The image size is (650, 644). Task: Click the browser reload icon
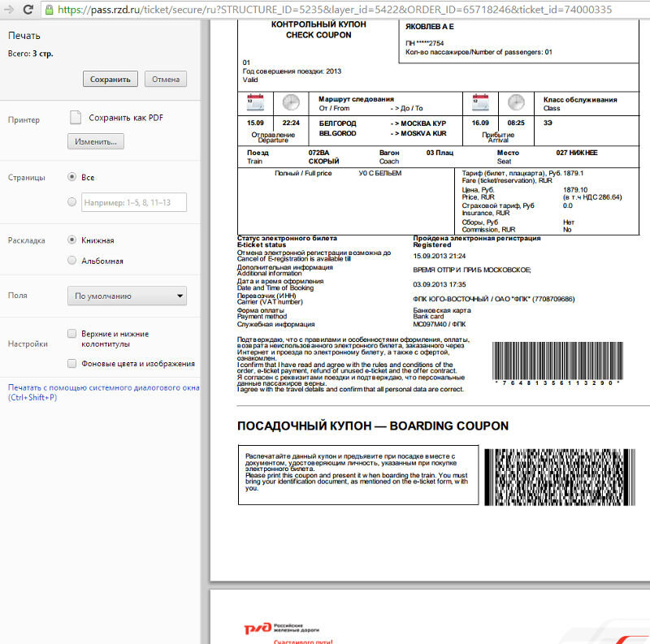pos(28,9)
